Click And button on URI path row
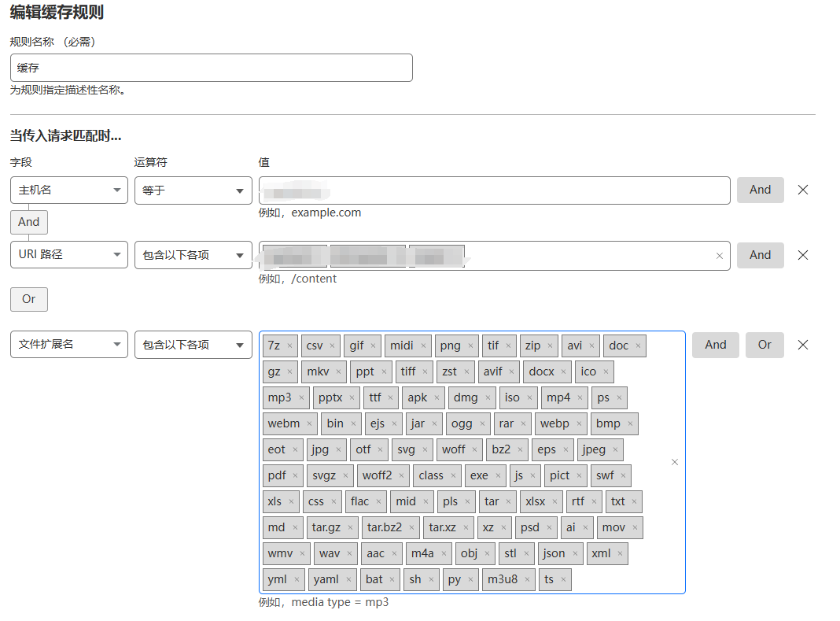840x621 pixels. pos(761,255)
